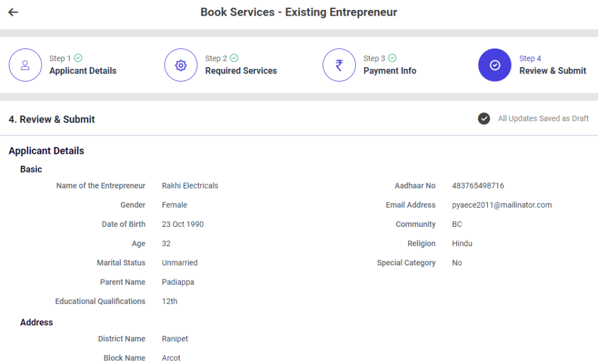598x364 pixels.
Task: Click the email address pyaece2011@mailinator.com
Action: point(502,205)
